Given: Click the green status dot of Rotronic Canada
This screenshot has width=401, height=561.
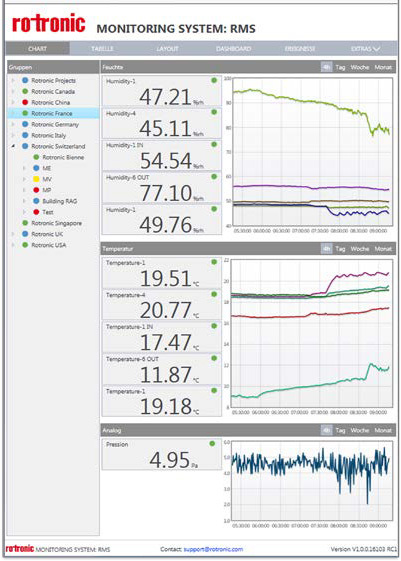Looking at the screenshot, I should click(25, 92).
